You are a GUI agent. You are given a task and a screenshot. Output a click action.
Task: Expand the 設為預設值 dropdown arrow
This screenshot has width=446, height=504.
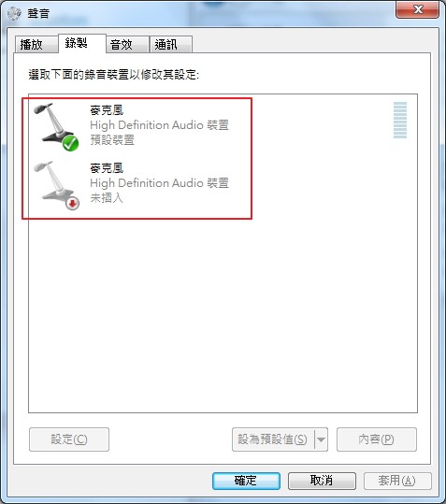pyautogui.click(x=321, y=439)
